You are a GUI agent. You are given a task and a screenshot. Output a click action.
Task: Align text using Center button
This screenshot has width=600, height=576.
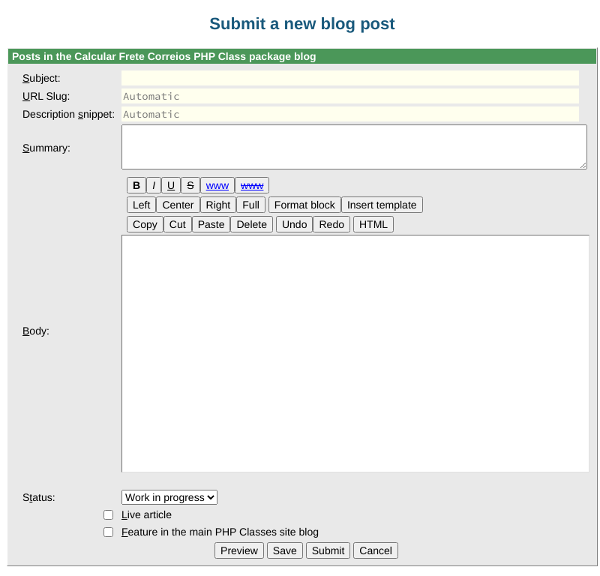tap(178, 205)
